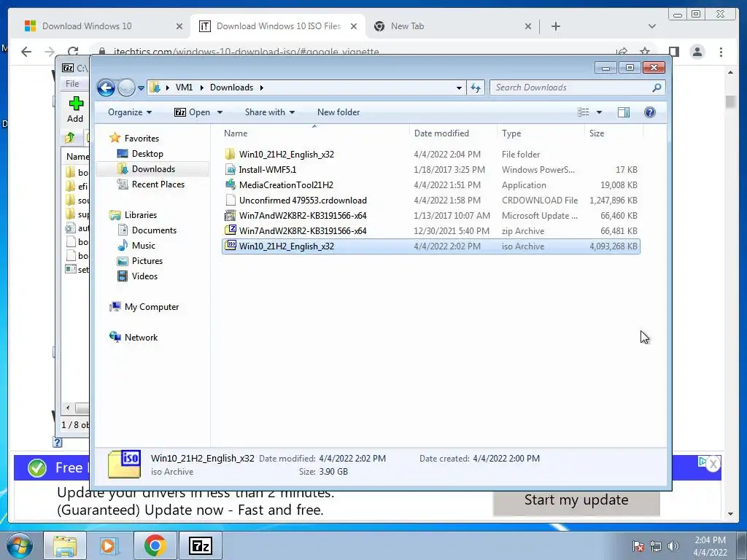Image resolution: width=747 pixels, height=560 pixels.
Task: Open the Music library
Action: (x=144, y=245)
